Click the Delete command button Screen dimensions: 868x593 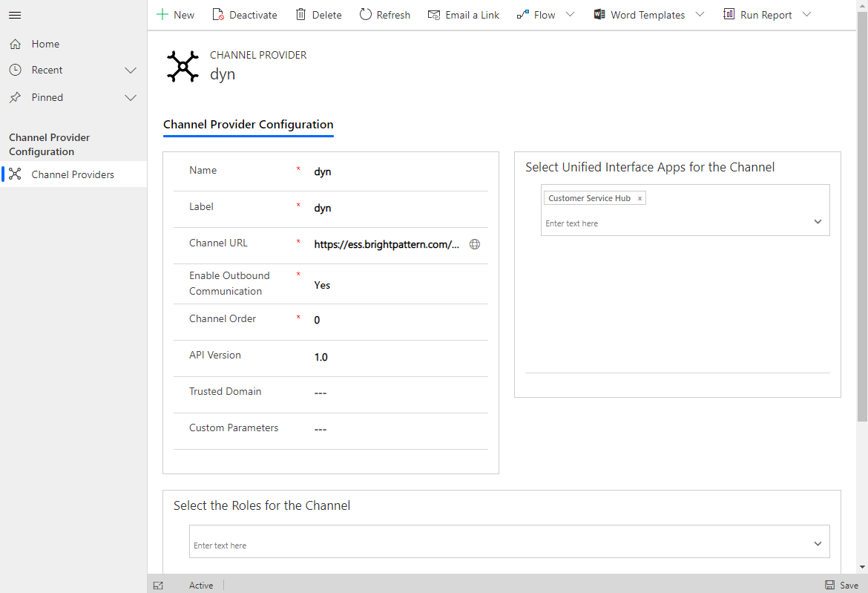click(x=319, y=15)
